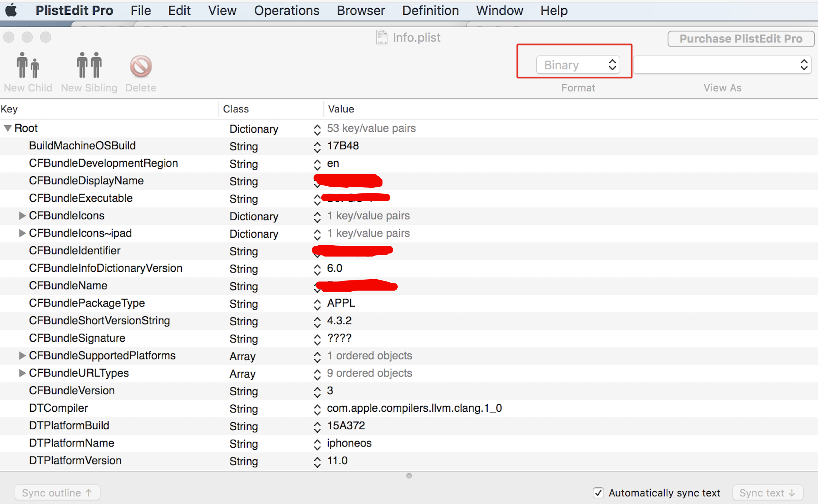Click the Key column header
Image resolution: width=818 pixels, height=504 pixels.
tap(109, 109)
